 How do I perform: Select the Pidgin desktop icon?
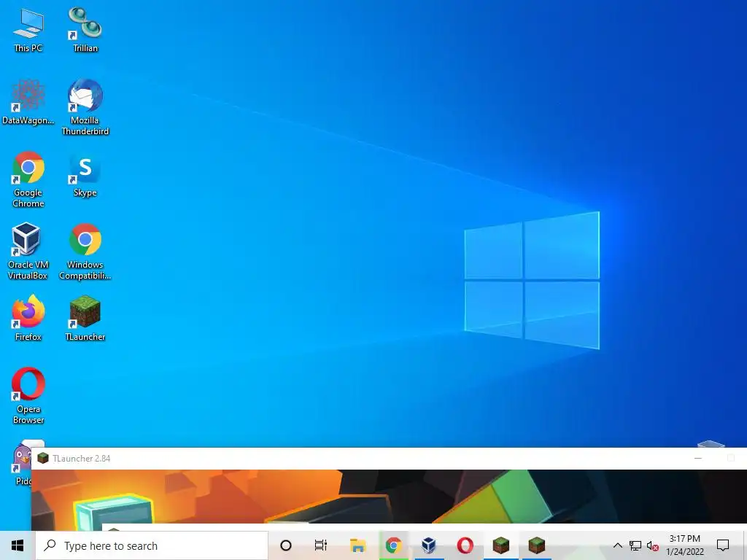point(21,463)
